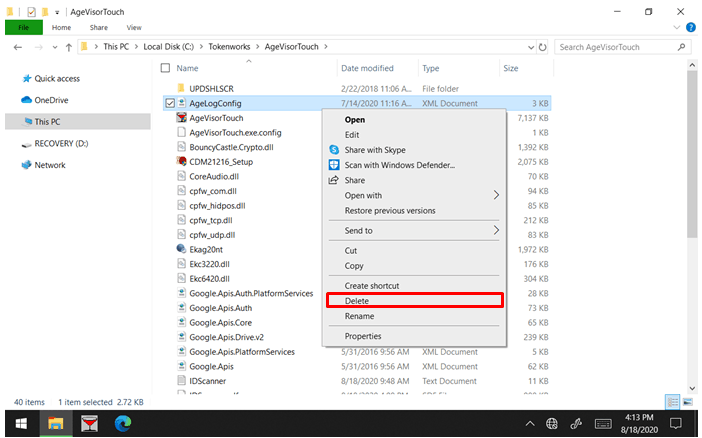Open the File ribbon tab
Image resolution: width=702 pixels, height=438 pixels.
(24, 27)
